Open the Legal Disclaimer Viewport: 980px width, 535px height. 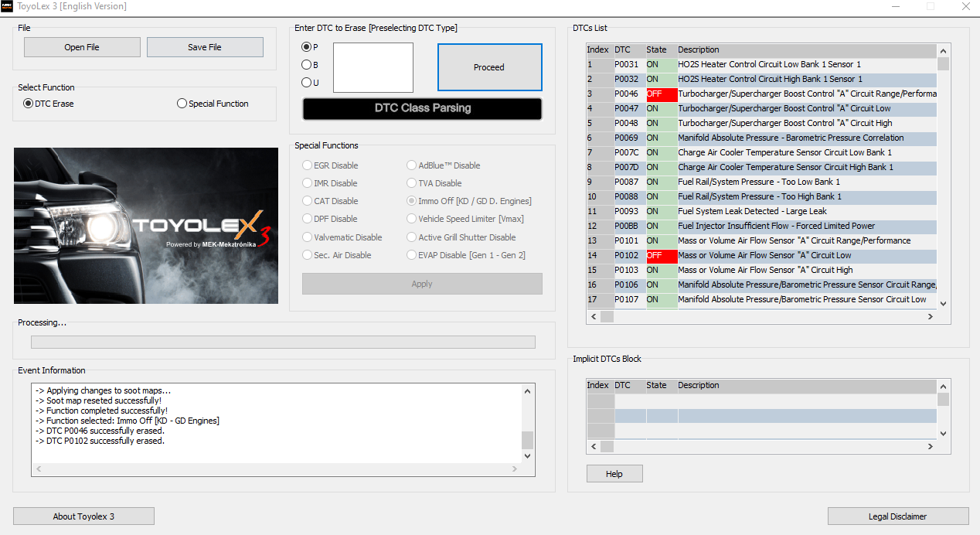tap(898, 516)
